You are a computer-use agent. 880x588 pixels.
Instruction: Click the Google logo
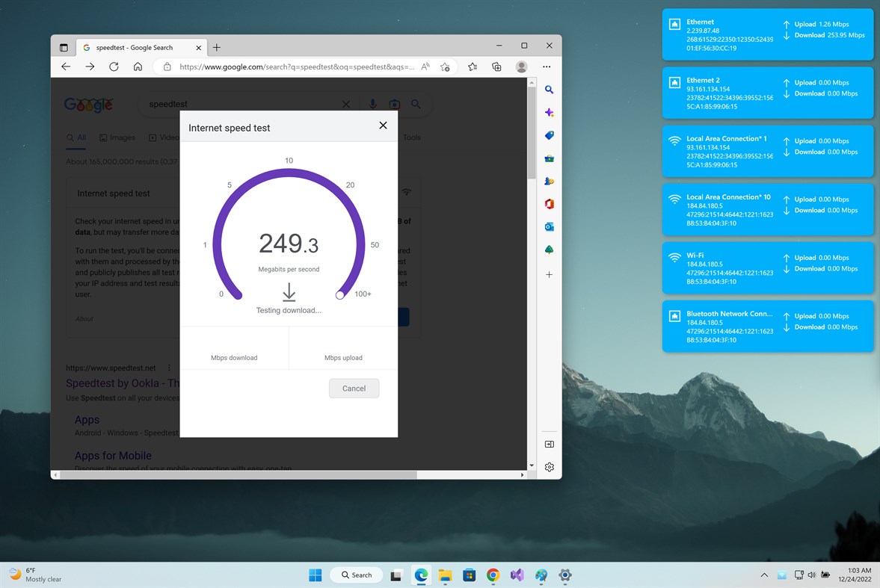pos(89,105)
